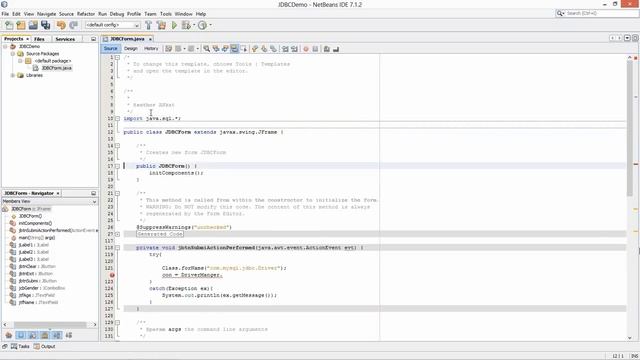Select initComponents() in the Navigator

pos(36,224)
